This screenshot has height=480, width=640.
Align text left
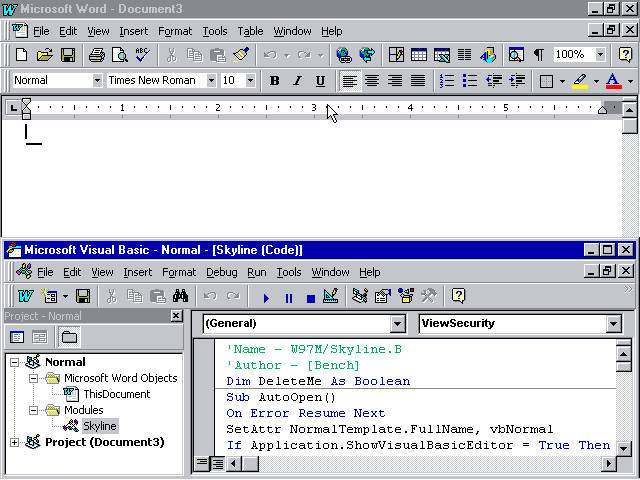349,81
